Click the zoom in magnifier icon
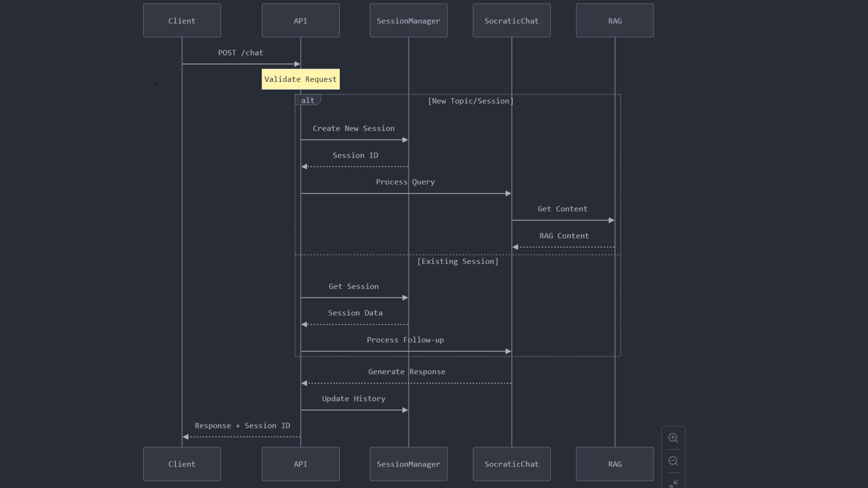This screenshot has width=868, height=488. tap(673, 438)
